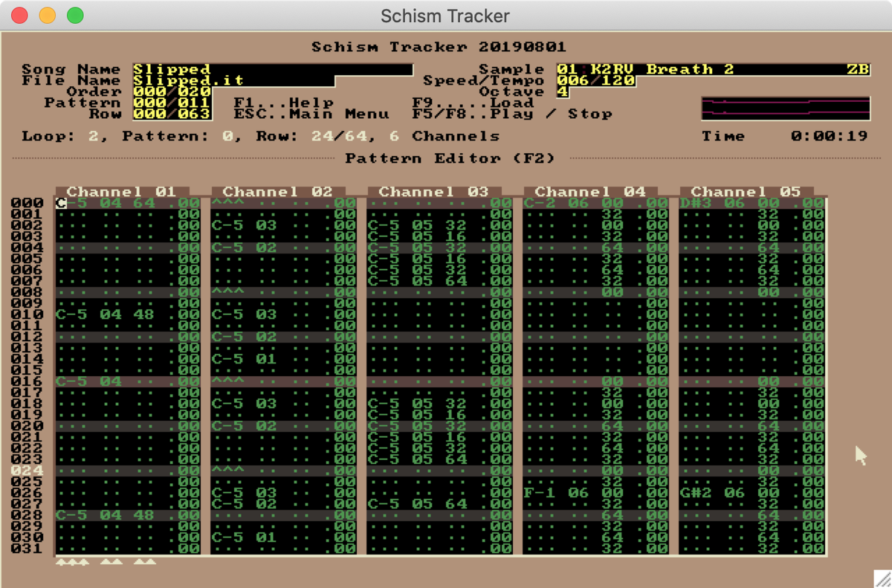Image resolution: width=892 pixels, height=588 pixels.
Task: Click the ^^^ note cut in Channel 02 row 024
Action: [x=228, y=471]
